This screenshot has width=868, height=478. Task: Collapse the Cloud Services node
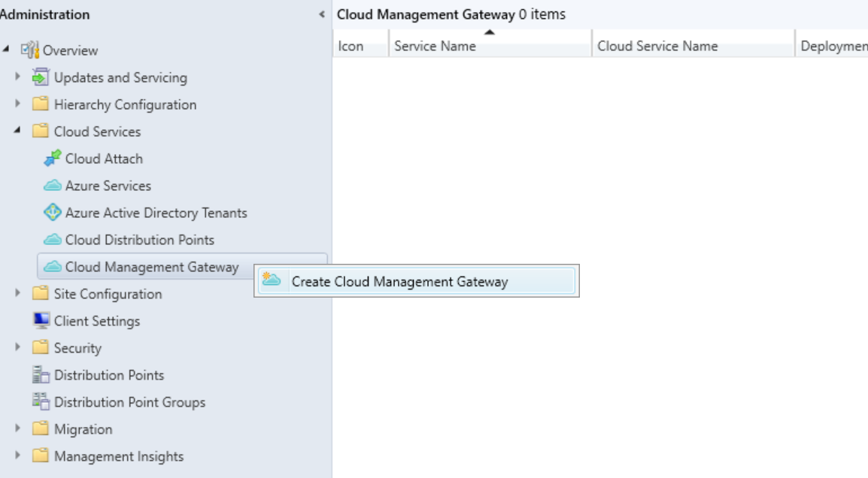pyautogui.click(x=17, y=131)
